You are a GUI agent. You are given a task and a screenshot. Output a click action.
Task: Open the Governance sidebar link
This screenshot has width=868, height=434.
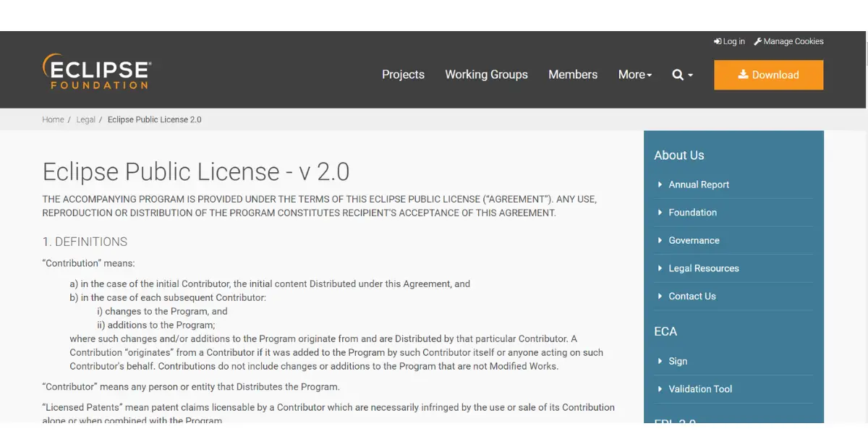coord(694,240)
